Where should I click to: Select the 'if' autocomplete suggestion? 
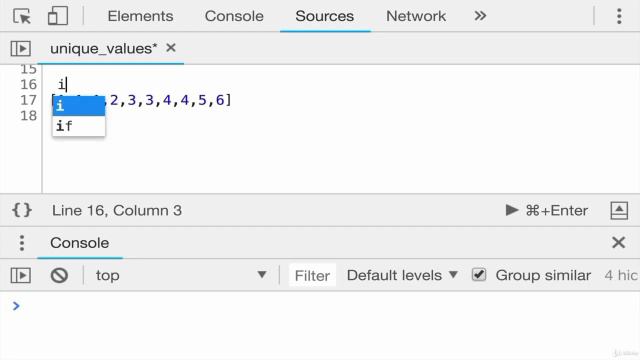[x=79, y=126]
